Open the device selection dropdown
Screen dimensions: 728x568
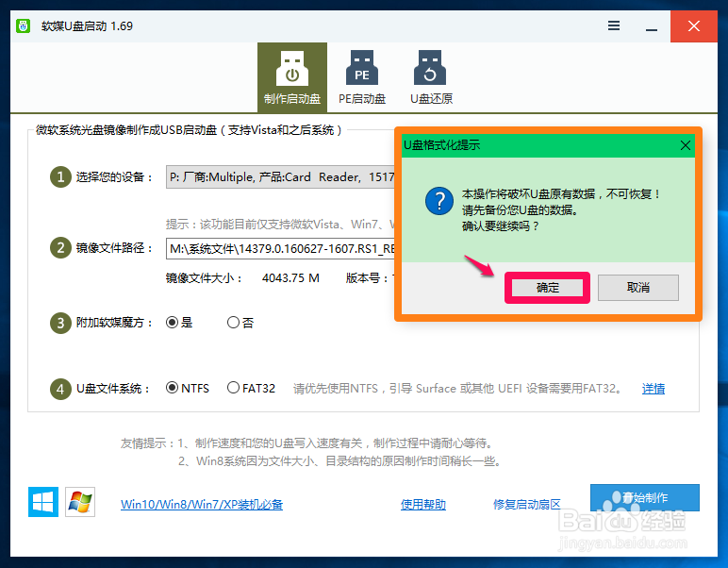tap(280, 177)
